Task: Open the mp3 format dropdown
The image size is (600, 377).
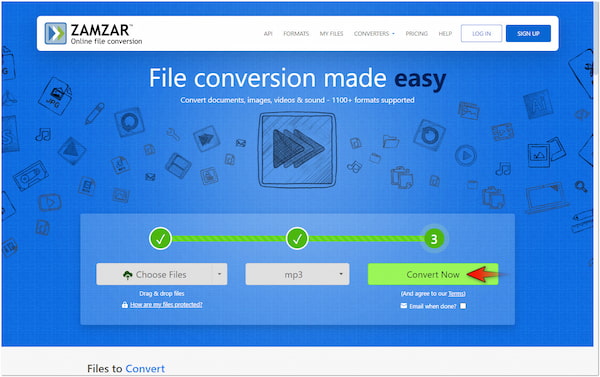Action: [x=297, y=274]
